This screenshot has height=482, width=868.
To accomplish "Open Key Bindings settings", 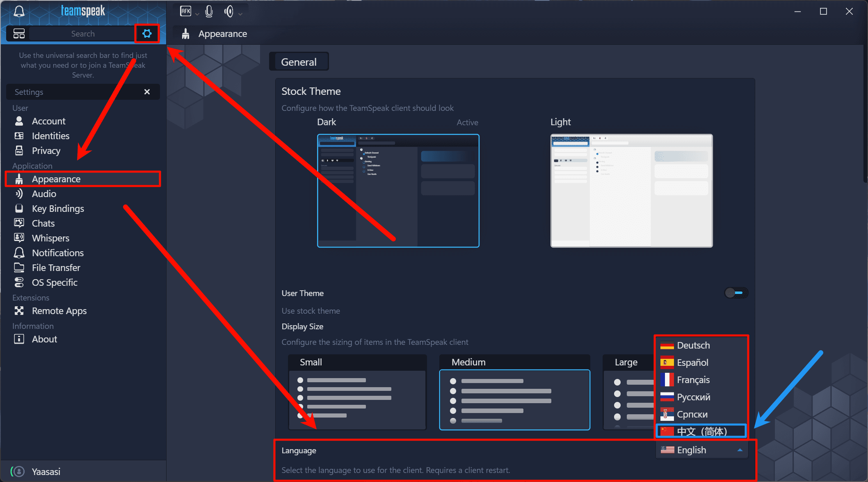I will (x=82, y=209).
